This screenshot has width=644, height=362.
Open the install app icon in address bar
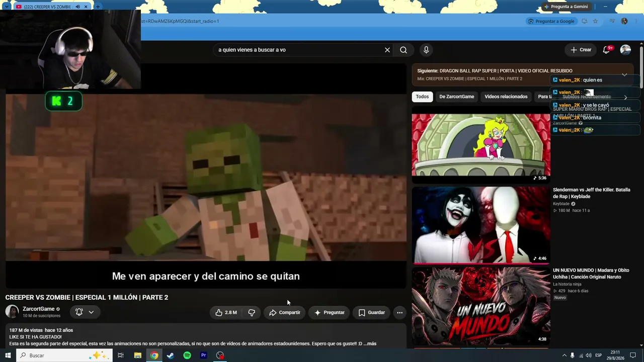584,21
